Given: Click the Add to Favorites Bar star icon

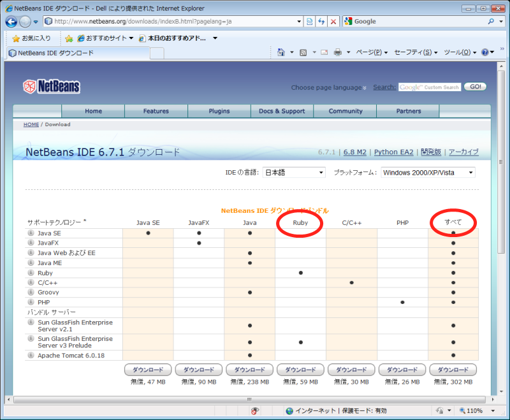Looking at the screenshot, I should pos(69,38).
